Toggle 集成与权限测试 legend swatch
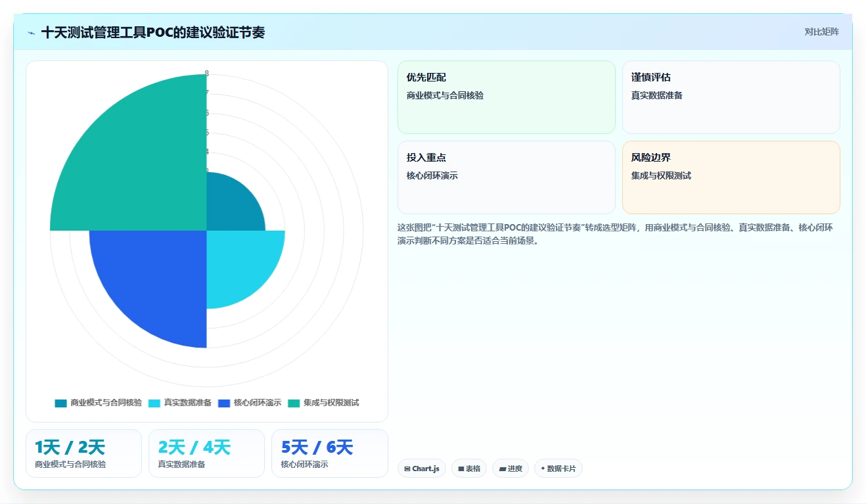866x504 pixels. pyautogui.click(x=294, y=403)
